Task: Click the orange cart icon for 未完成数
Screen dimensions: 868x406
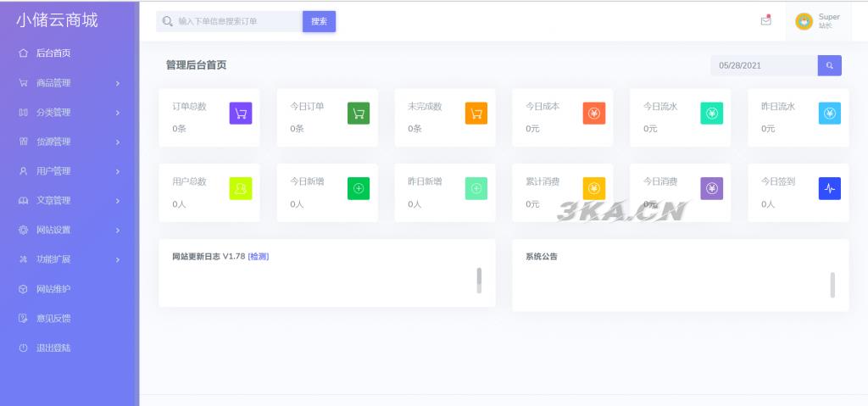Action: click(476, 113)
